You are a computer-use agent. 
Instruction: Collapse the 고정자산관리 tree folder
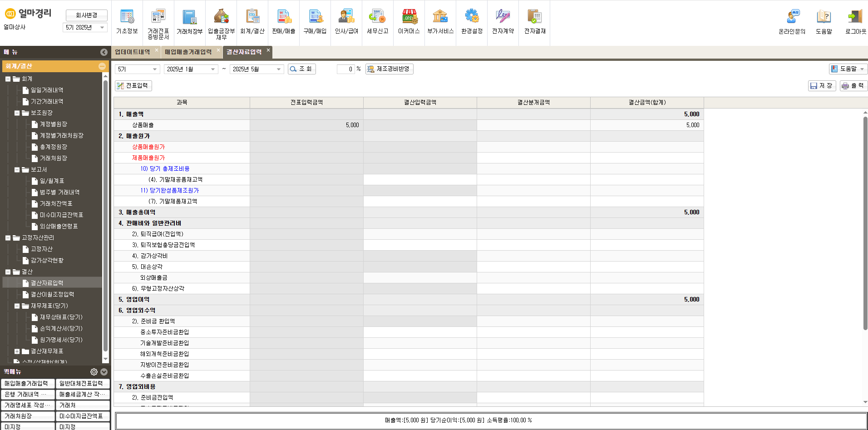(8, 238)
